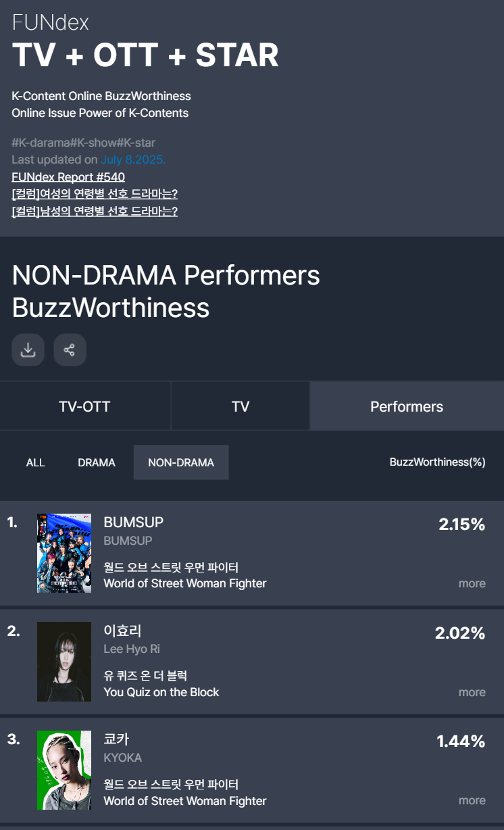This screenshot has width=504, height=830.
Task: Switch to the TV tab
Action: [x=241, y=406]
